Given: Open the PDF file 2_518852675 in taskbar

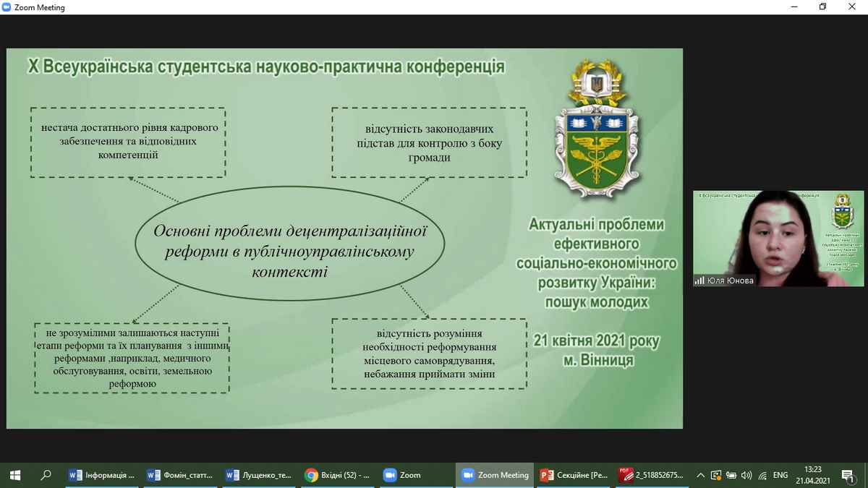Looking at the screenshot, I should pyautogui.click(x=652, y=475).
